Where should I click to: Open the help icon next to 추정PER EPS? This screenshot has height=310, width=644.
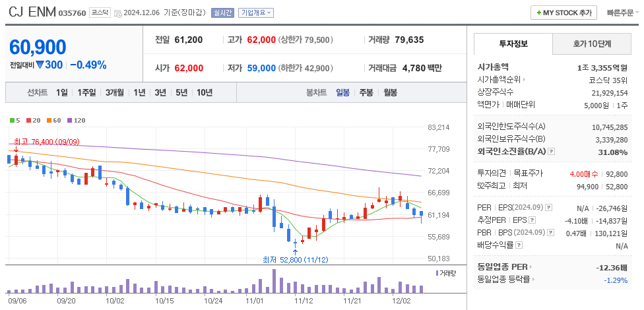[532, 220]
